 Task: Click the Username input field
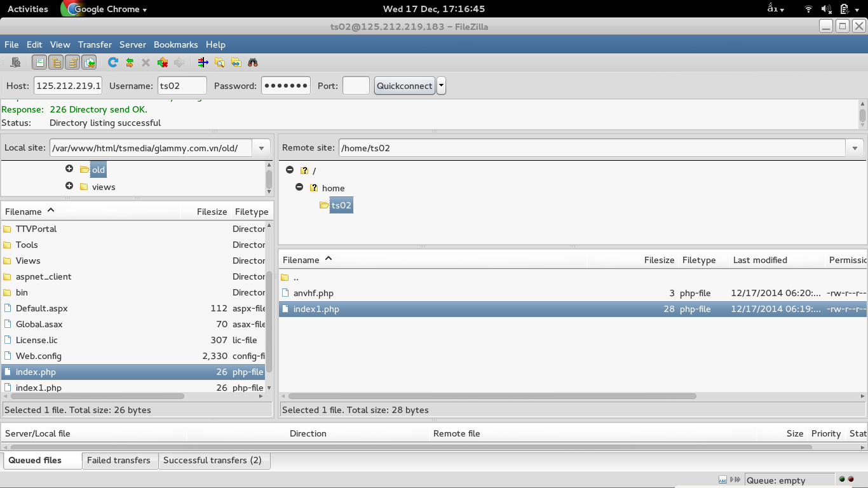pos(182,86)
